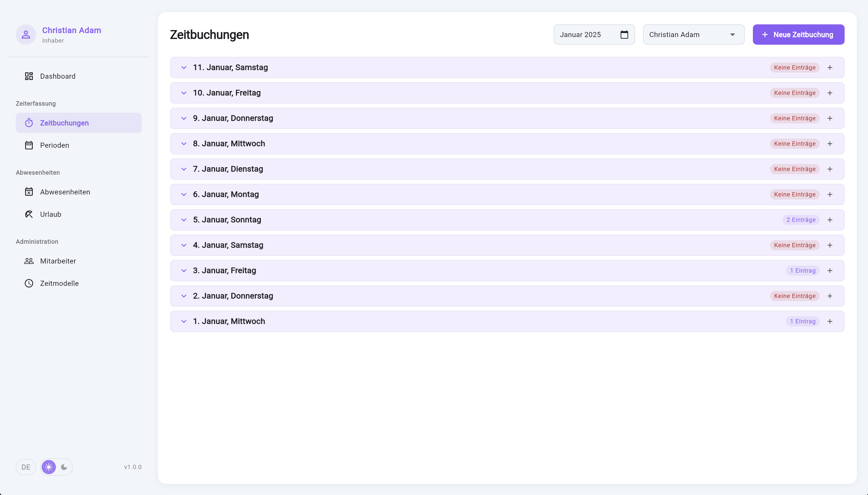Click the user avatar icon
868x495 pixels.
coord(26,35)
